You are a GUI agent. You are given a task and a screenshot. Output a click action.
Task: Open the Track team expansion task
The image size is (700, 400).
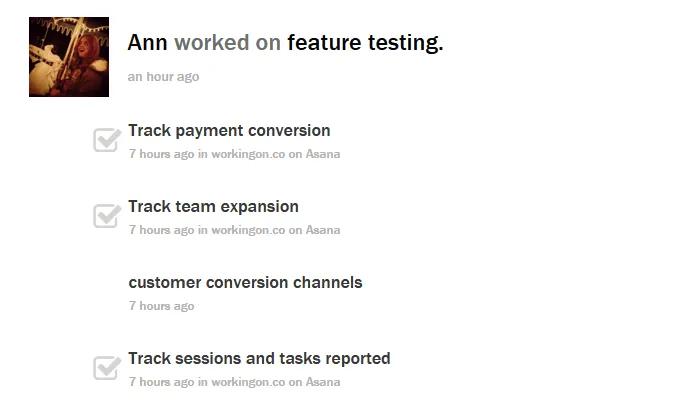[x=213, y=207]
